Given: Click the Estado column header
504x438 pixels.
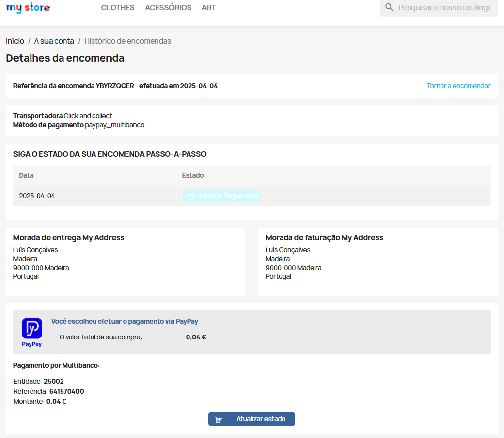Looking at the screenshot, I should [x=192, y=175].
